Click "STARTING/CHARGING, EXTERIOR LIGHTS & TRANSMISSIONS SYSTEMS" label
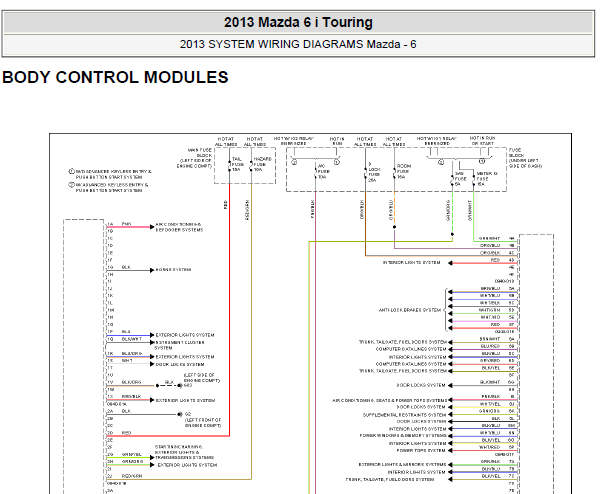 point(184,452)
